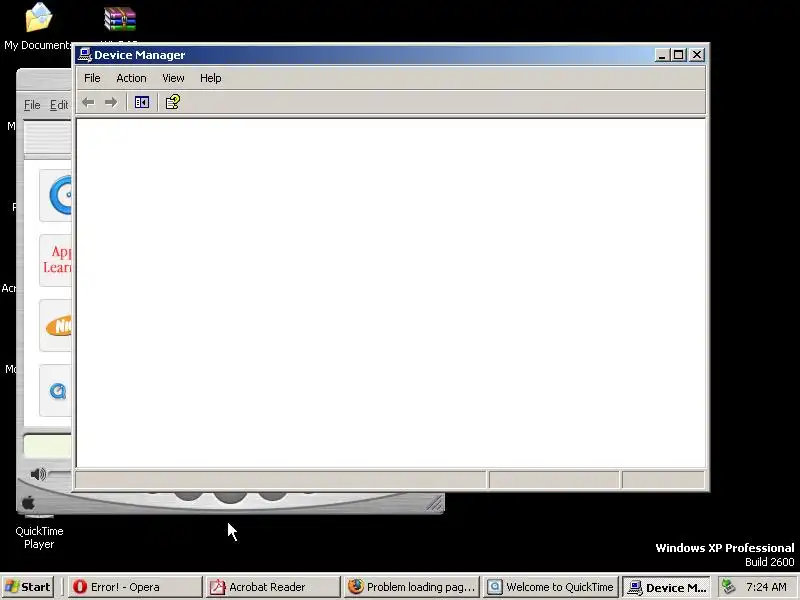The image size is (800, 600).
Task: Select the QuickTime Player desktop icon label
Action: click(39, 537)
